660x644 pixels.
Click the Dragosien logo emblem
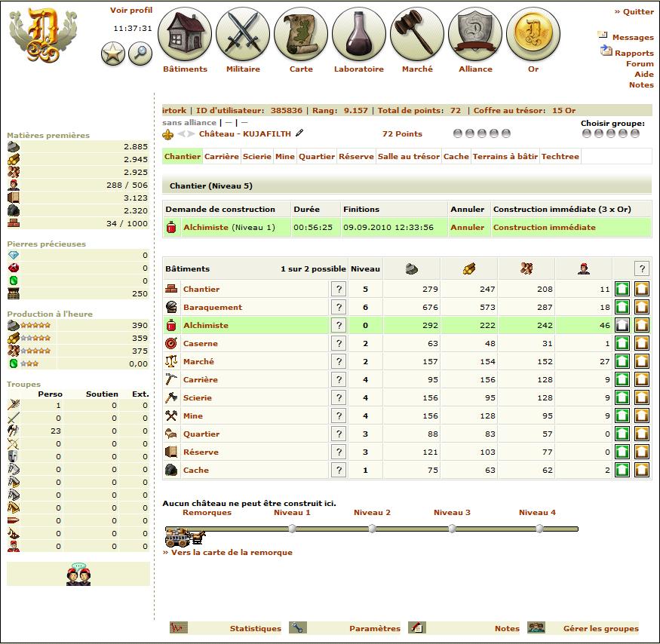tap(44, 35)
